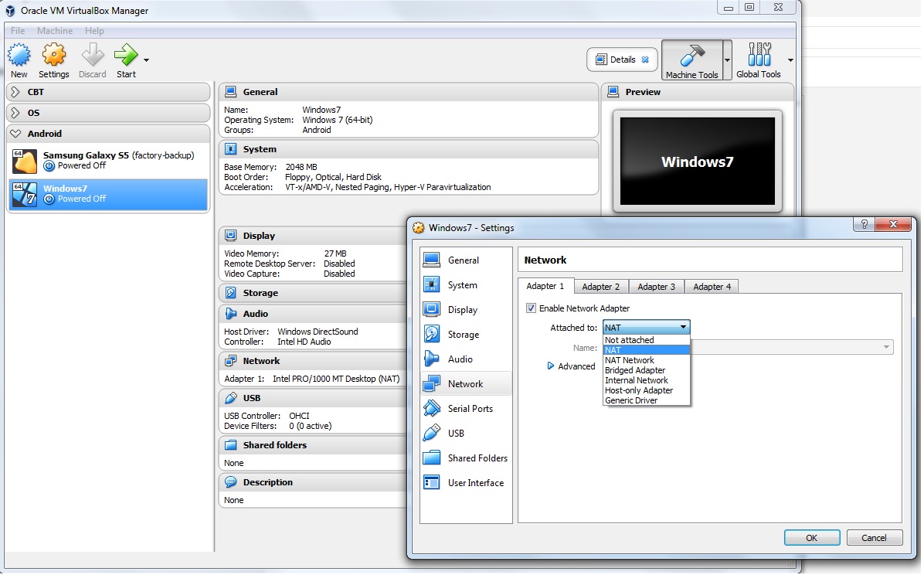Click the Details button in toolbar
Viewport: 924px width, 575px height.
622,60
